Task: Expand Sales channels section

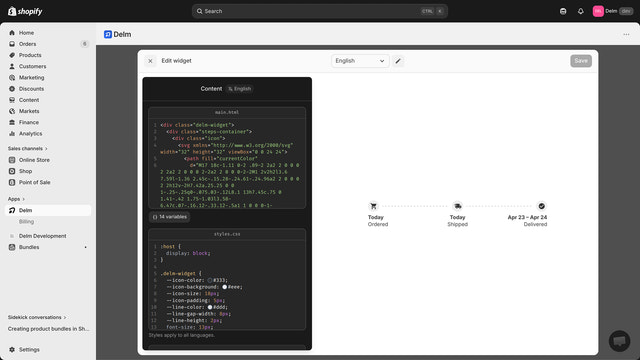Action: [28, 149]
